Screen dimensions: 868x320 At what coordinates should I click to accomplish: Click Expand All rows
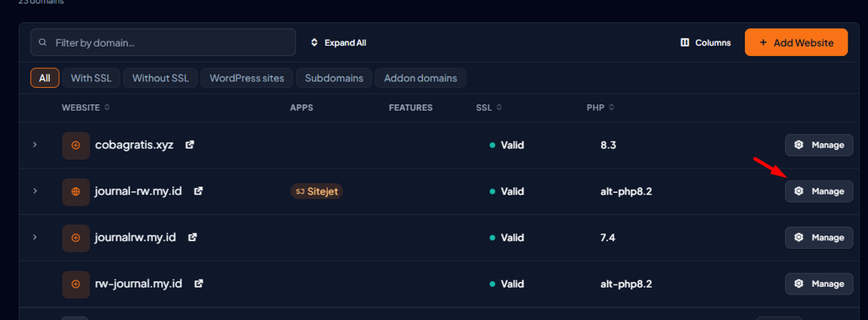coord(338,42)
